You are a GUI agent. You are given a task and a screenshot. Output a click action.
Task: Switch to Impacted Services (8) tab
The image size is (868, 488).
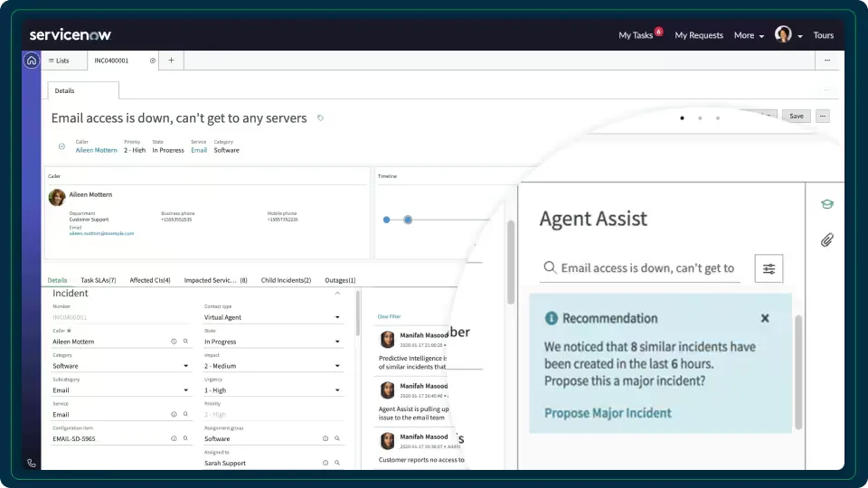coord(215,280)
